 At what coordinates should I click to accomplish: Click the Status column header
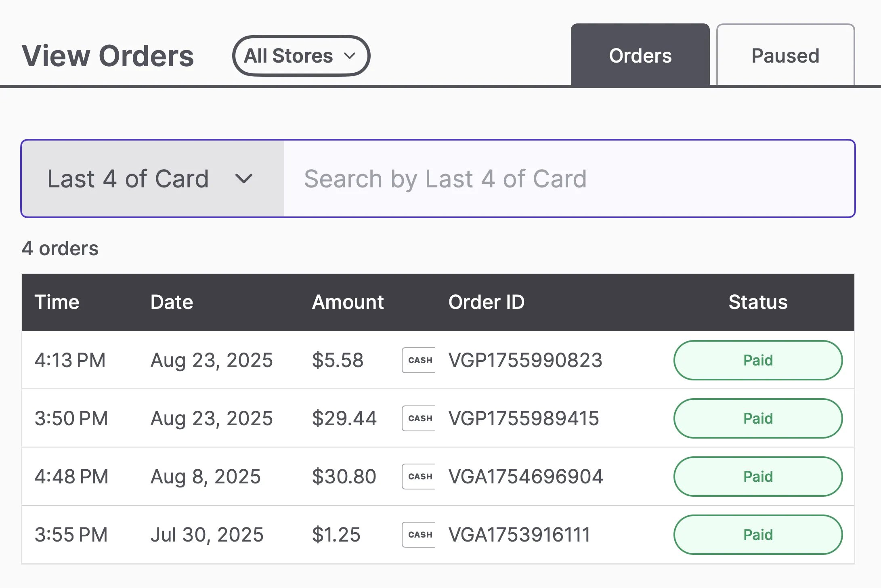tap(758, 302)
